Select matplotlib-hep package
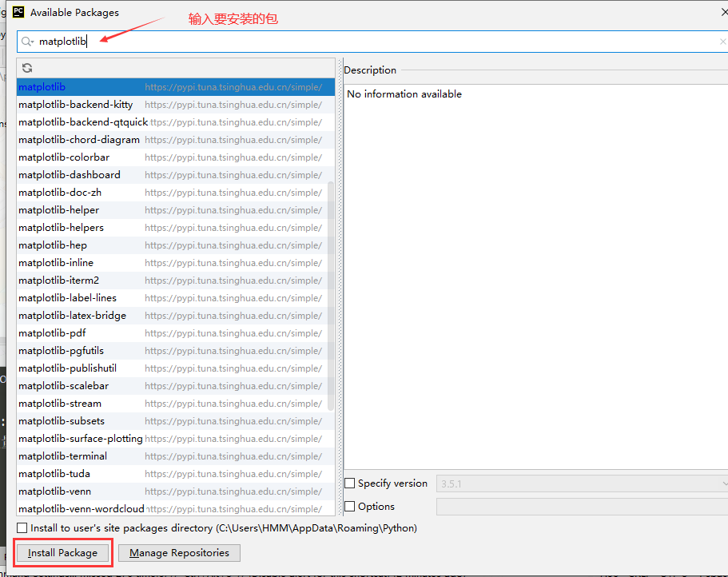This screenshot has height=577, width=728. 176,245
